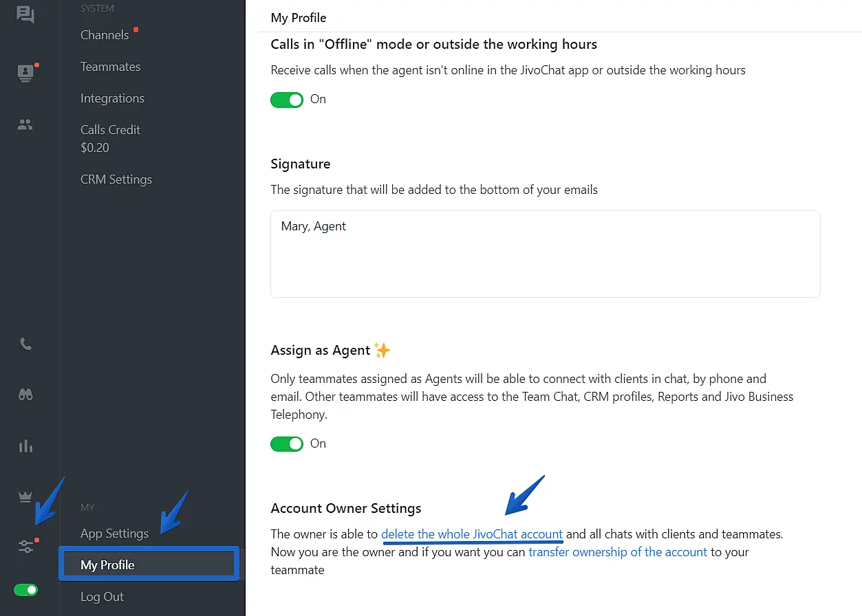Open Calls Credit $0.20 item
This screenshot has width=862, height=616.
pyautogui.click(x=110, y=138)
